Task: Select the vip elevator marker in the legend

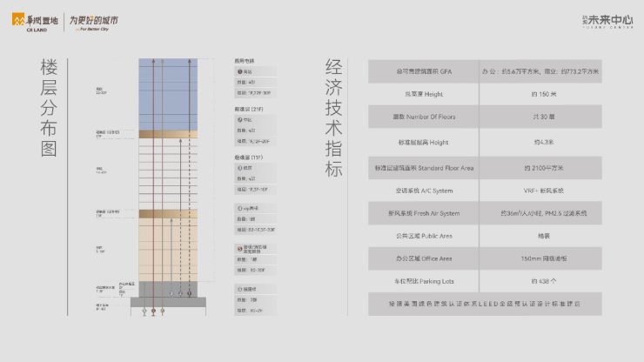Action: (240, 208)
